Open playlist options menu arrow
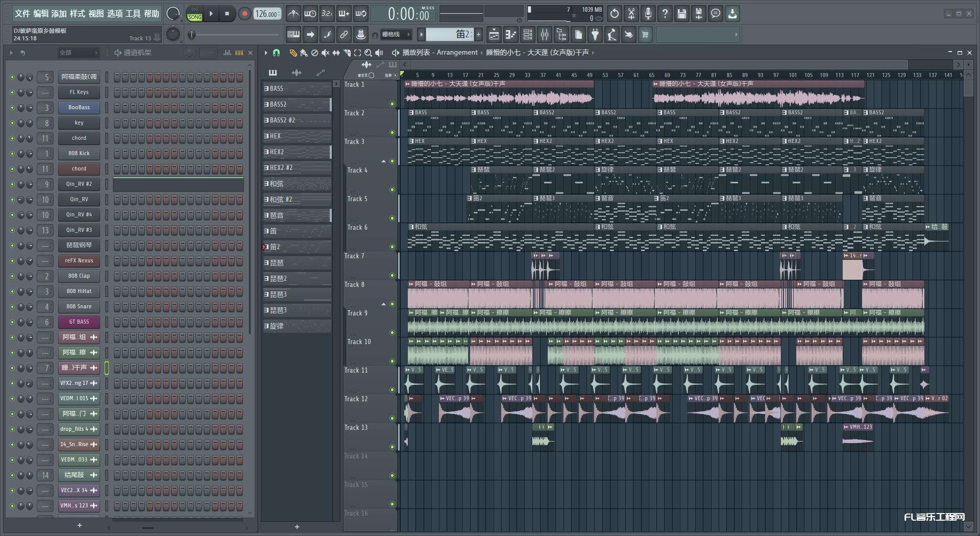980x536 pixels. (266, 53)
